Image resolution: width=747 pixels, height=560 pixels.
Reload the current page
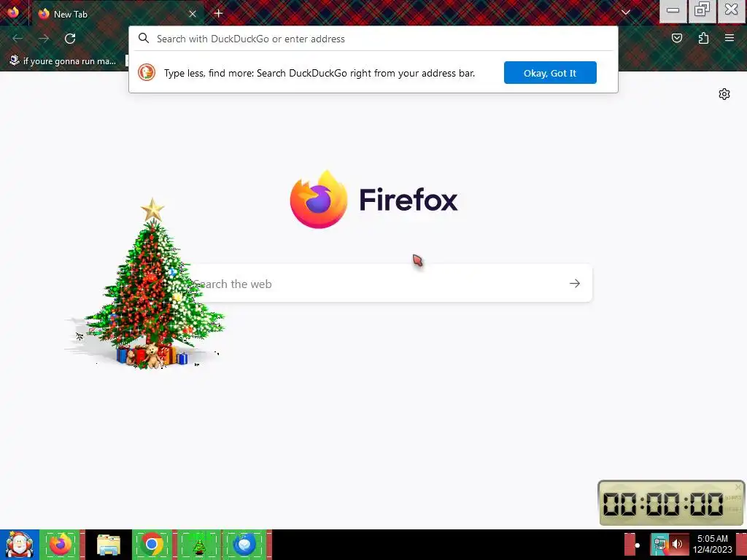70,38
